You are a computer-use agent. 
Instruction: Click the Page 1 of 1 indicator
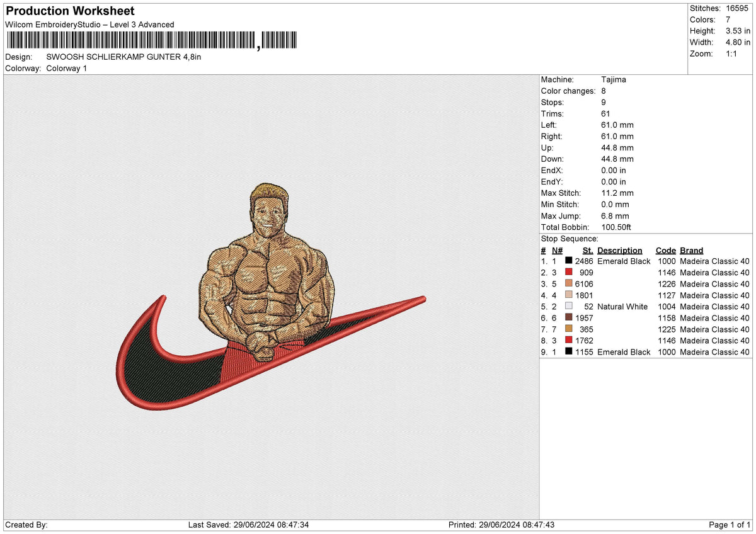pyautogui.click(x=730, y=525)
